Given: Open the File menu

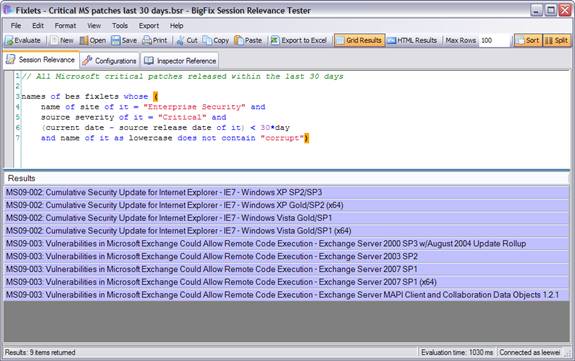Looking at the screenshot, I should (16, 26).
